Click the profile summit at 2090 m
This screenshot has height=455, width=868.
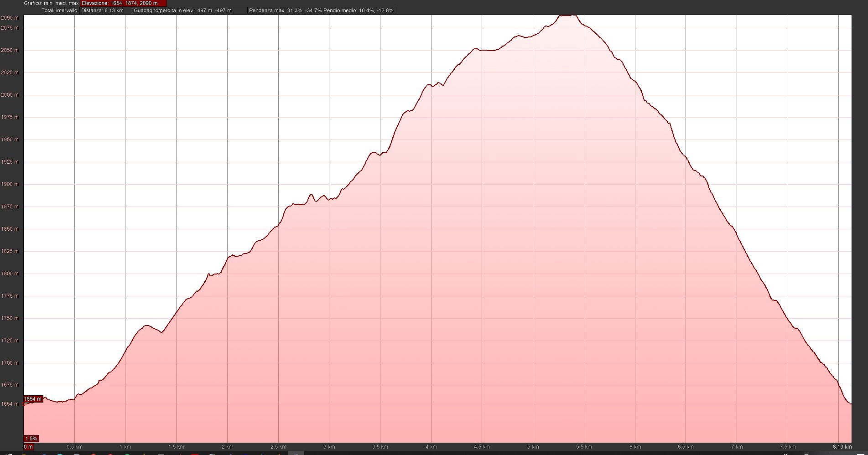point(567,15)
